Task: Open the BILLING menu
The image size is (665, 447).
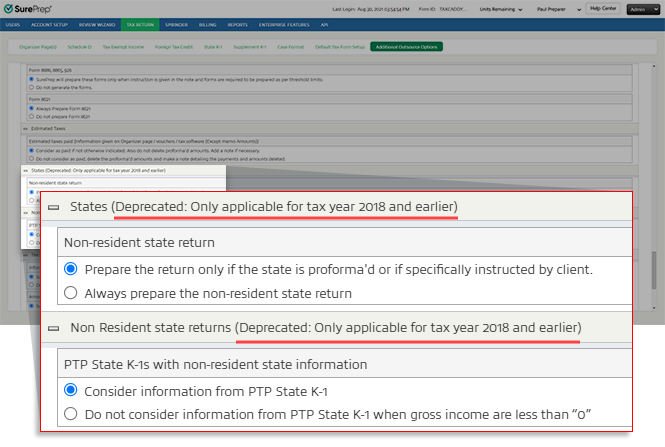Action: 207,25
